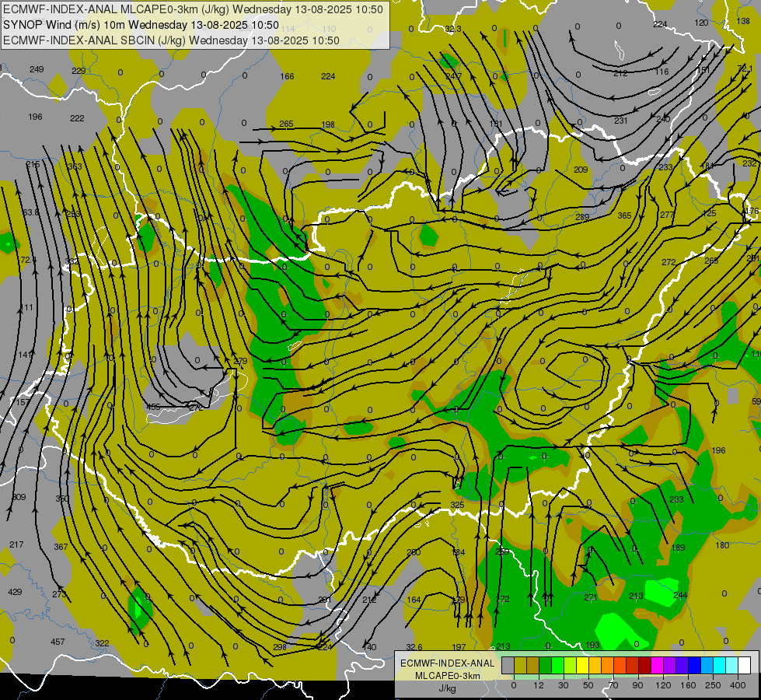Viewport: 761px width, 700px height.
Task: Click the amber swatch right of yellow
Action: tap(595, 665)
